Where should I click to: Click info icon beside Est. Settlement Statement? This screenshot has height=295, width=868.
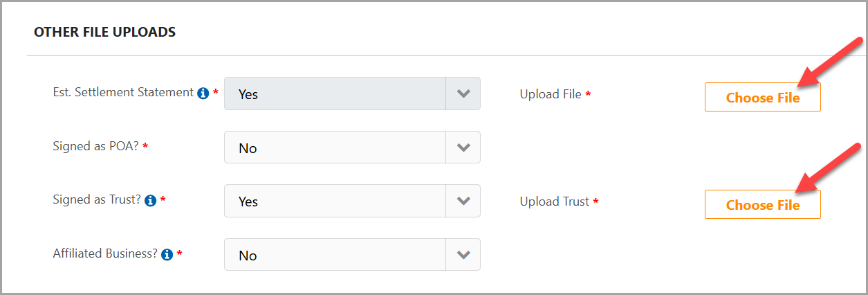203,93
